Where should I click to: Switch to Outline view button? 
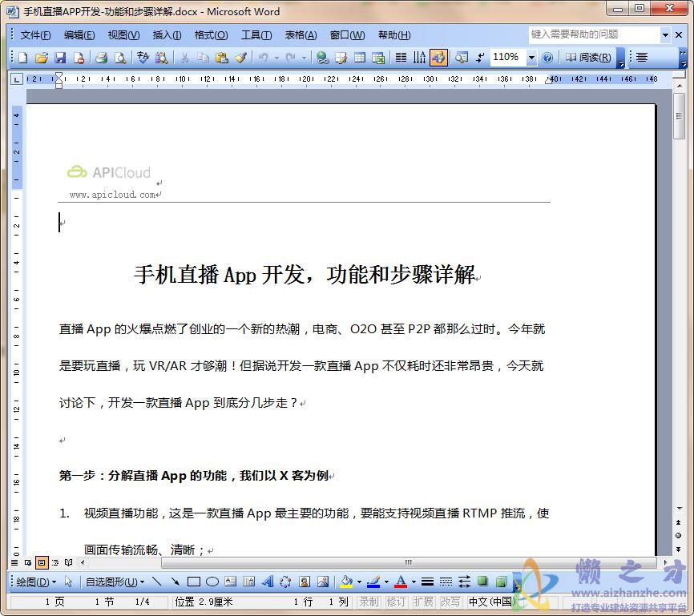point(55,563)
